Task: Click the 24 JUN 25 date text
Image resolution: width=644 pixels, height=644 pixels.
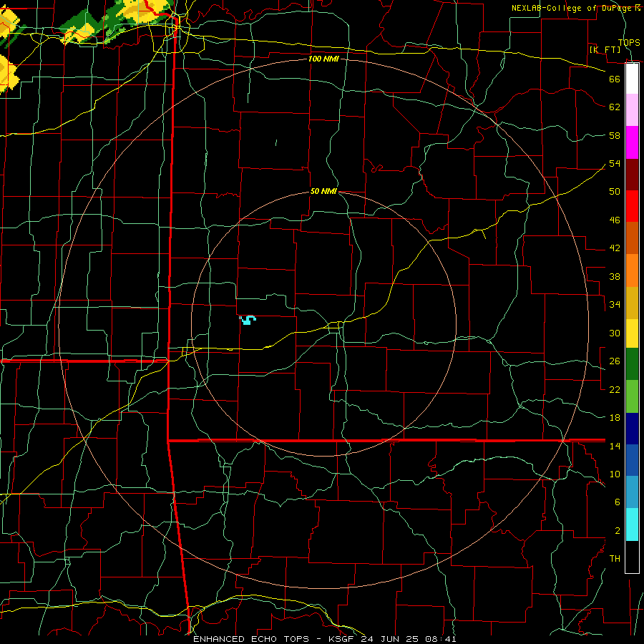Action: point(391,639)
